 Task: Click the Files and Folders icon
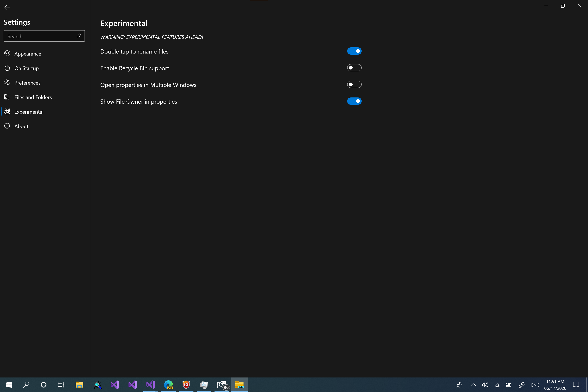pyautogui.click(x=7, y=97)
